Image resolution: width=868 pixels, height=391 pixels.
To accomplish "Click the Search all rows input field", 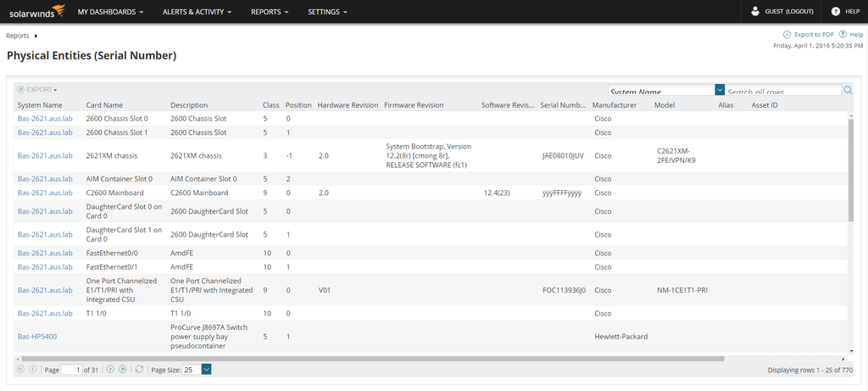I will (x=783, y=91).
